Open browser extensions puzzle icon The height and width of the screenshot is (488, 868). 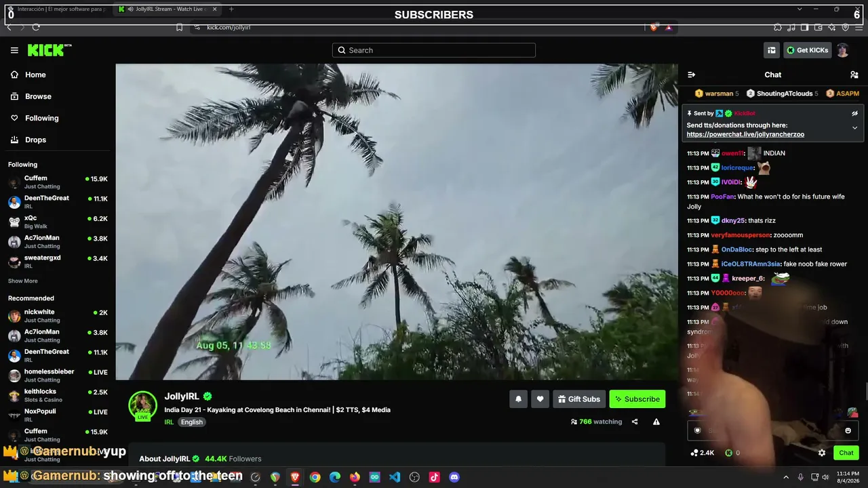[x=777, y=27]
